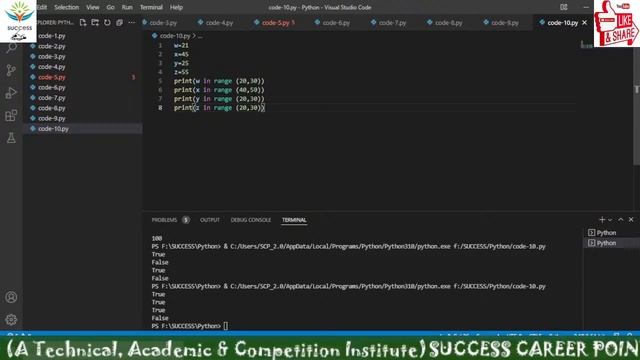The image size is (640, 360).
Task: Click the Like & Share overlay badge
Action: 617,23
